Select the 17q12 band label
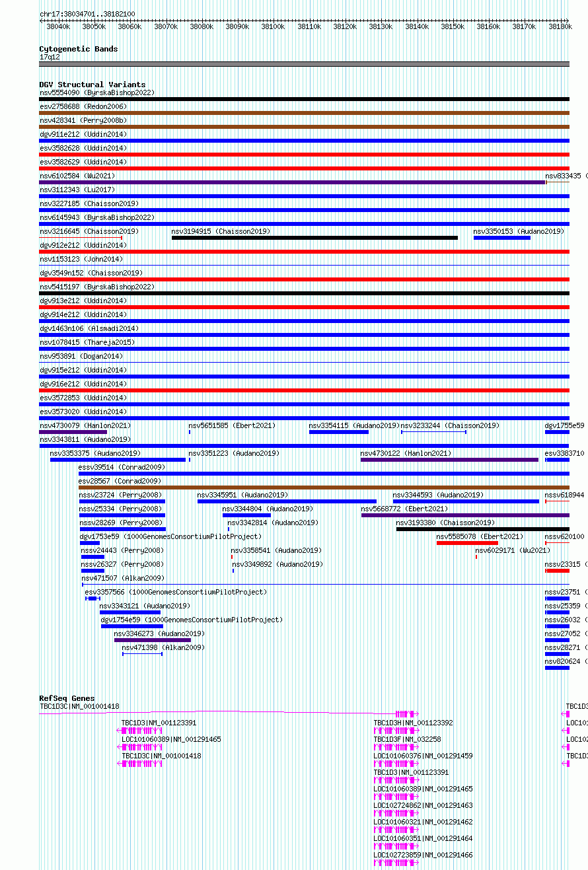 click(x=50, y=57)
